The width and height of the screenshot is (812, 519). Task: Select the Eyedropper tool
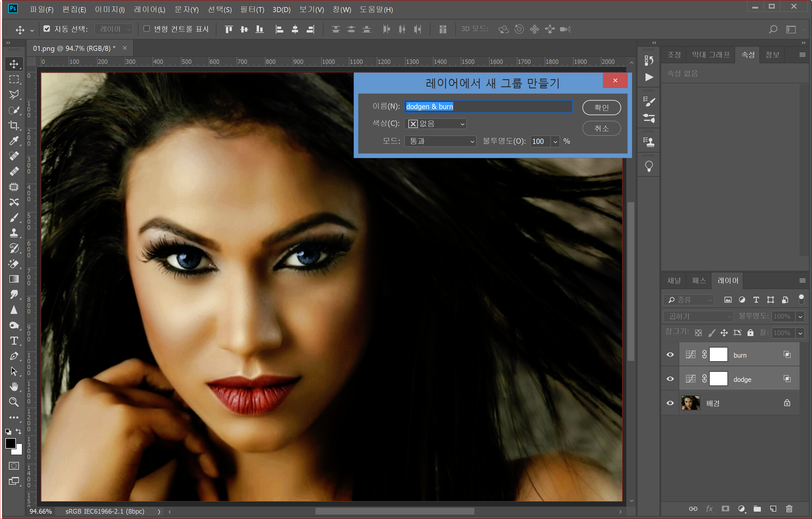point(14,141)
